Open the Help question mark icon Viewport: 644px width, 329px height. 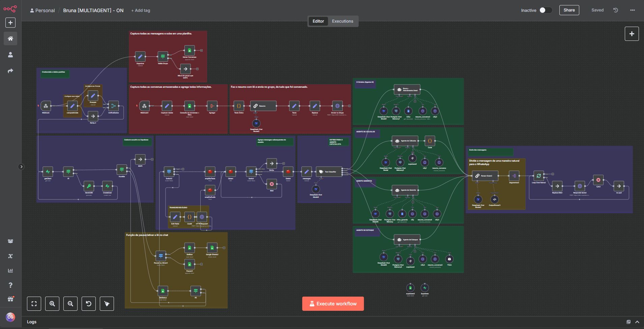pyautogui.click(x=10, y=285)
